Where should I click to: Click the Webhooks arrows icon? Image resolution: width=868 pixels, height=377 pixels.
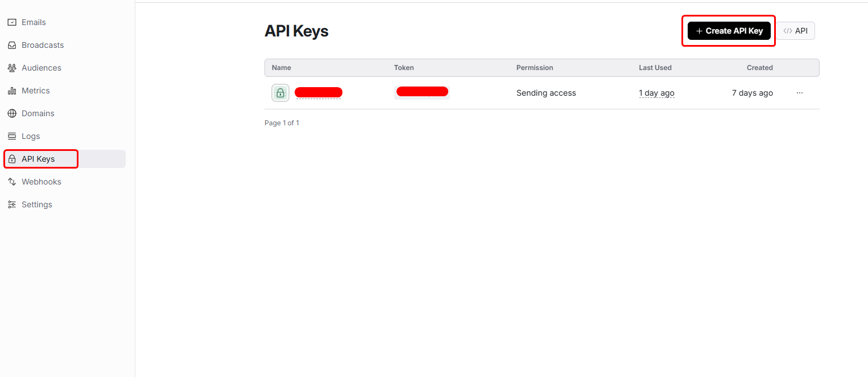click(x=11, y=182)
